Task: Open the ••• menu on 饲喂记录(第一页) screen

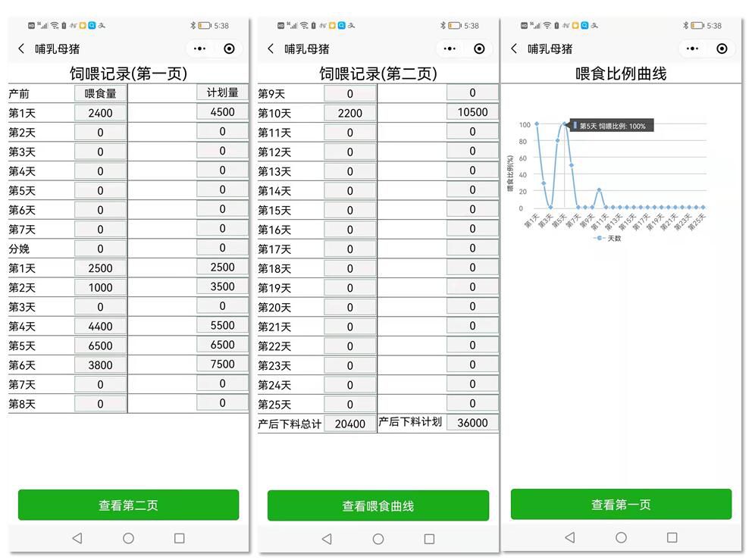Action: (199, 49)
